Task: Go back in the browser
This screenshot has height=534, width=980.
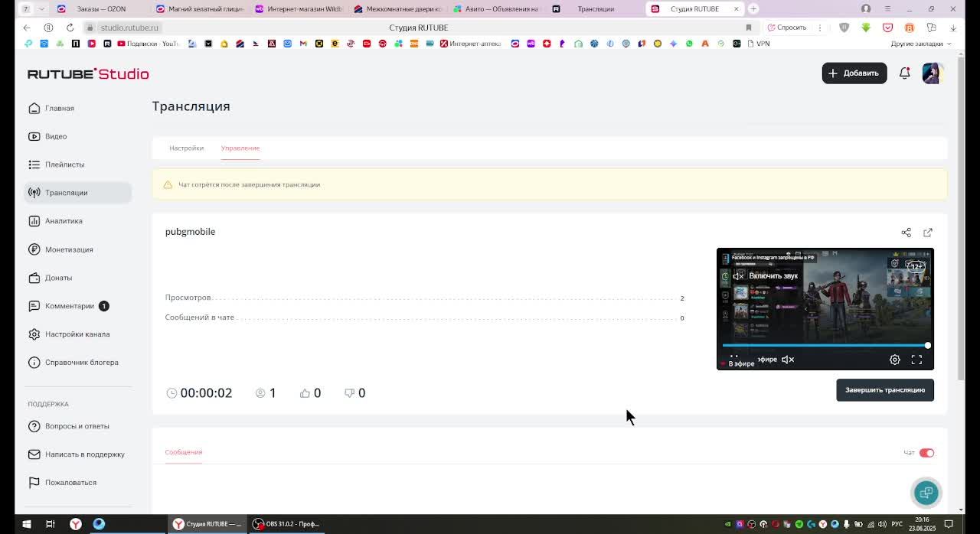Action: (x=27, y=28)
